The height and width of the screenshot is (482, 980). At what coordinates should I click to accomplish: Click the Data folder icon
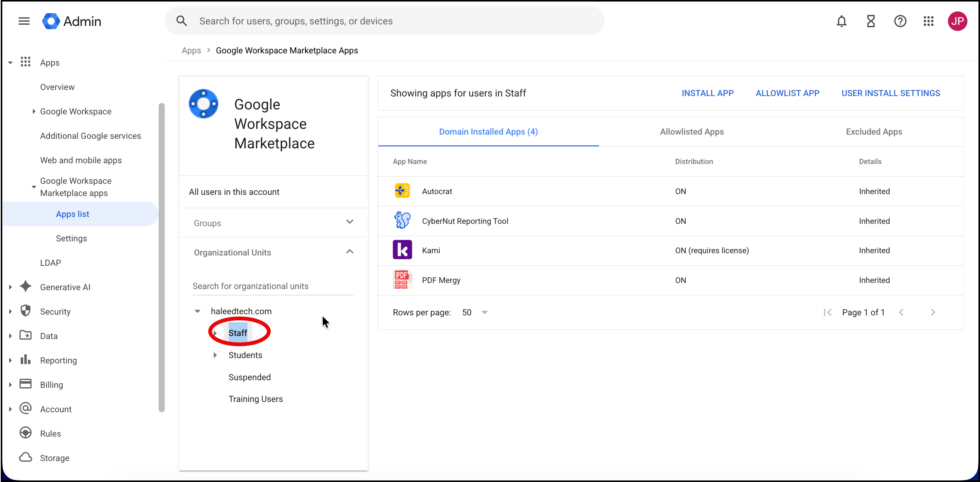point(26,335)
